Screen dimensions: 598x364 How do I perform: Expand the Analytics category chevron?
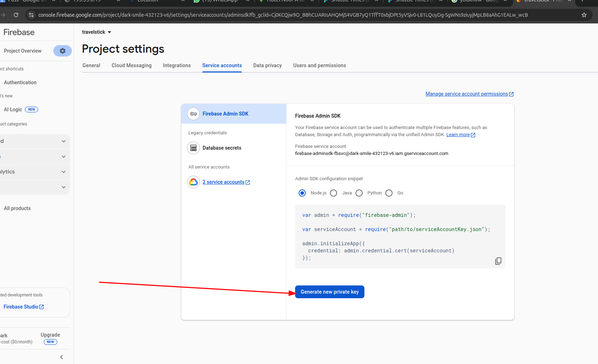(x=64, y=172)
